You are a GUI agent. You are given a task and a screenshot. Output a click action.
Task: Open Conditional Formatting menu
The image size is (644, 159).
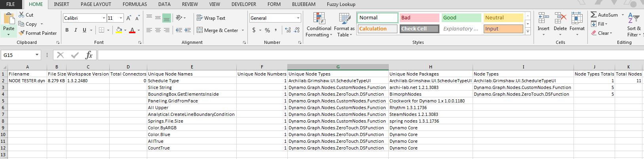(x=319, y=25)
